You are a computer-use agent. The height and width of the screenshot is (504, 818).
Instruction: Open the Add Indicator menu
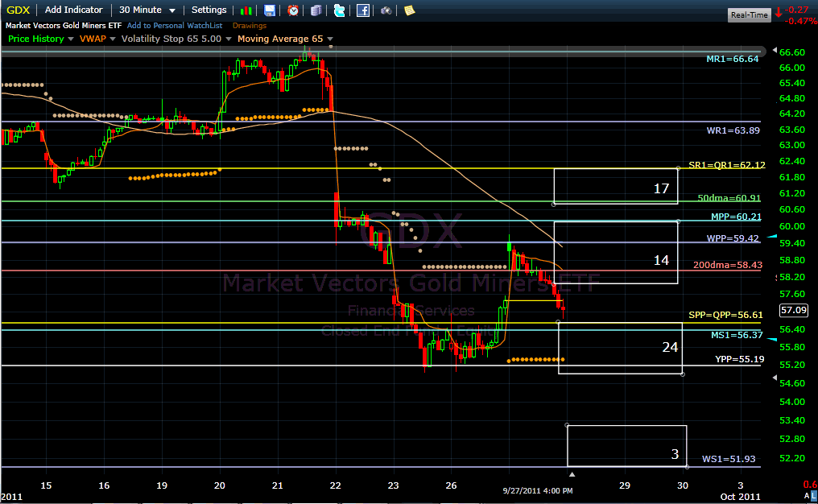pos(73,10)
